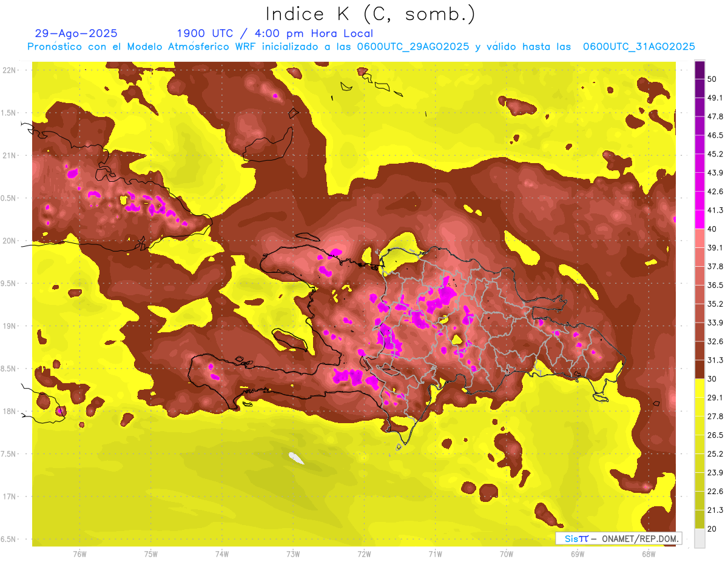Viewport: 728px width, 562px height.
Task: Click the forecast date "29-Ago-2025"
Action: [76, 33]
